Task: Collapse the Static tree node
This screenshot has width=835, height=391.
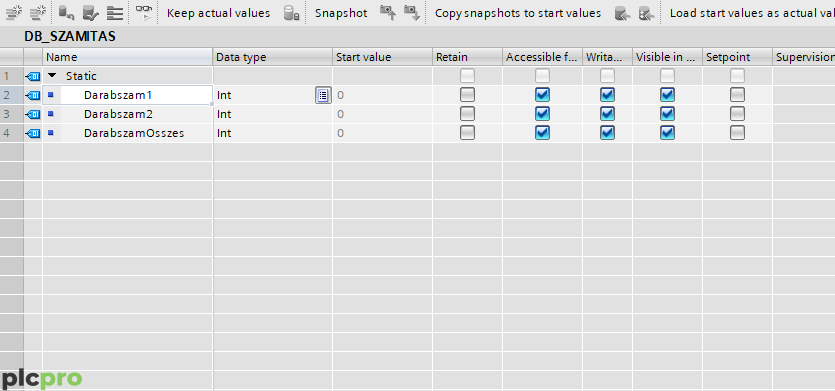Action: [x=52, y=76]
